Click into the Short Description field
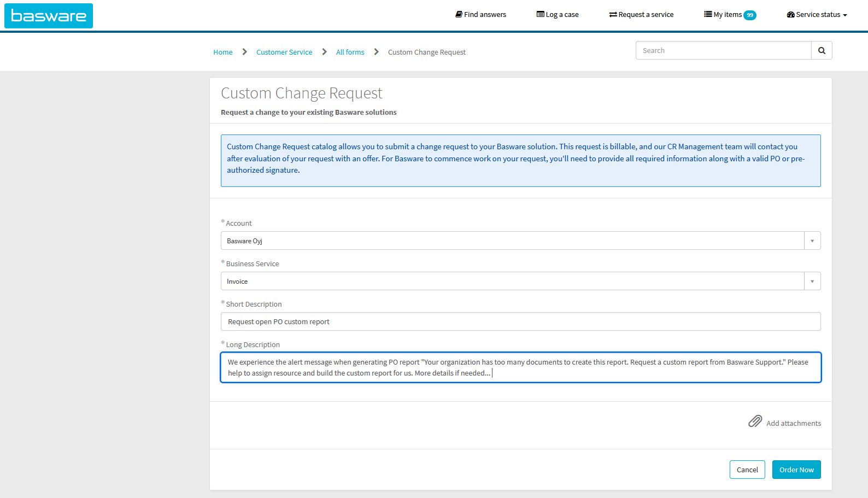The height and width of the screenshot is (498, 868). 521,321
